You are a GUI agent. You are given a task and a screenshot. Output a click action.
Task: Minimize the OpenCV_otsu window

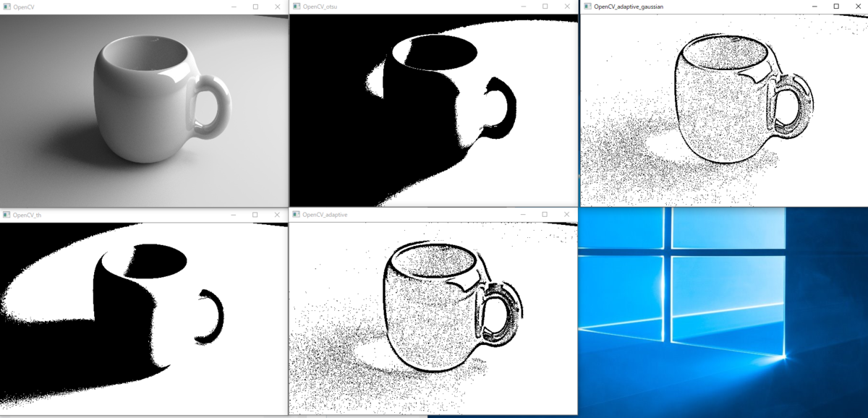pos(522,7)
